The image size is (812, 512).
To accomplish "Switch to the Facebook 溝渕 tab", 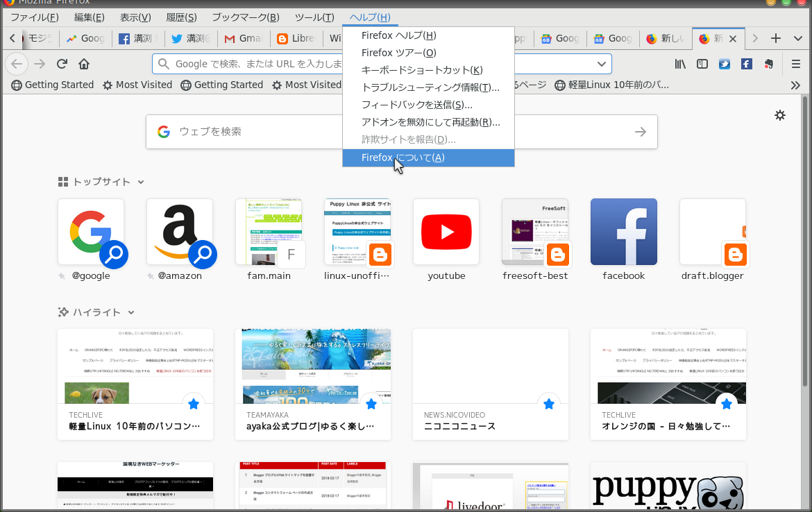I will 137,39.
